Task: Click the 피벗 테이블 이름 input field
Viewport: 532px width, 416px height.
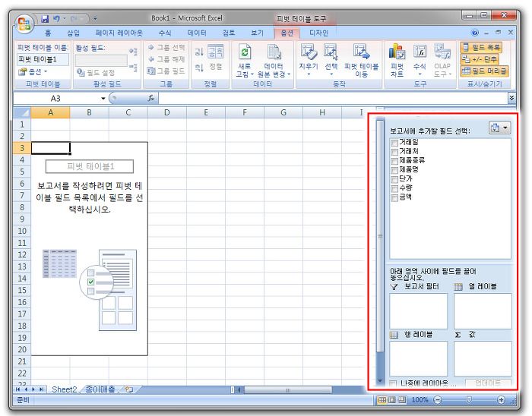Action: [43, 60]
